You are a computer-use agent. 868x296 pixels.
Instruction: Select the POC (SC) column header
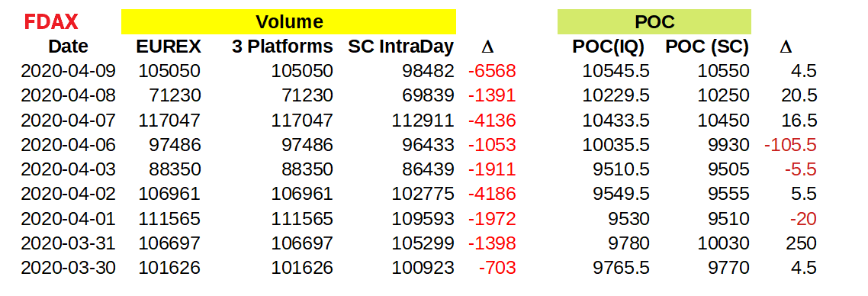[707, 47]
